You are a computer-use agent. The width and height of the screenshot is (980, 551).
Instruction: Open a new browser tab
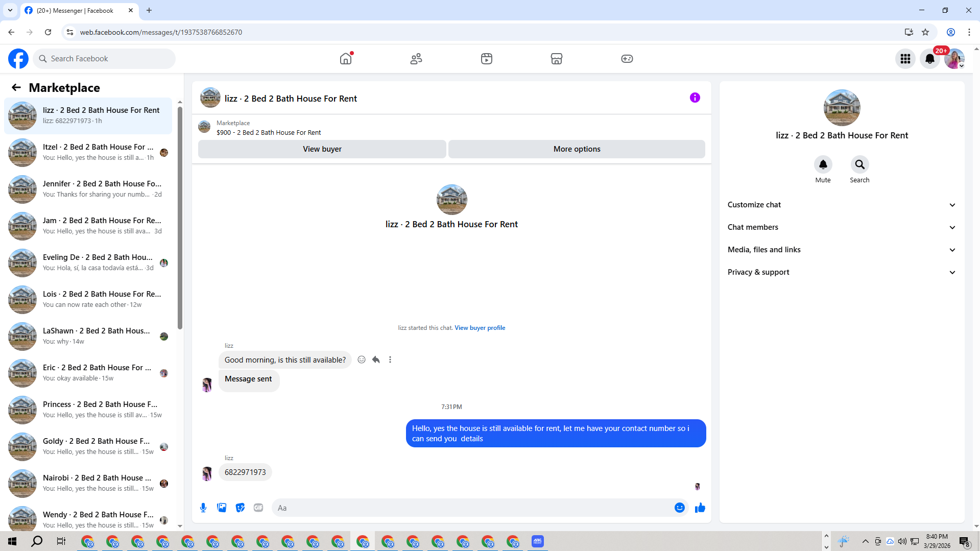(x=149, y=10)
